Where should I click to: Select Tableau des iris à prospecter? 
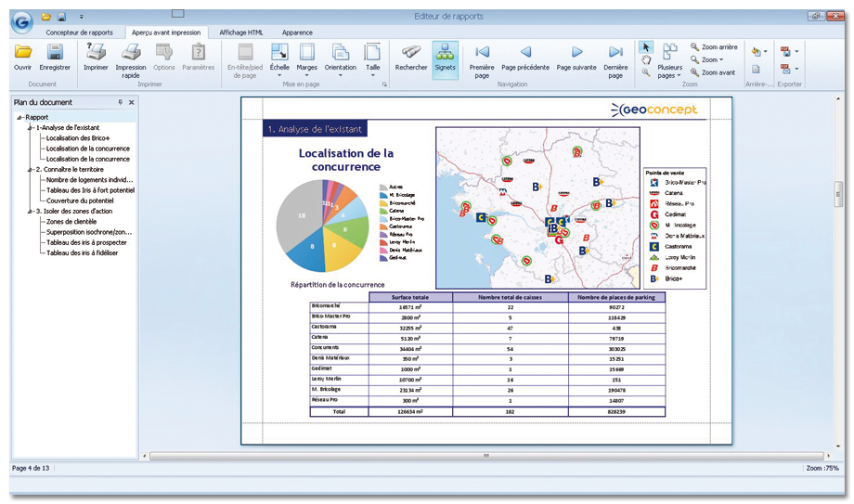[x=86, y=243]
